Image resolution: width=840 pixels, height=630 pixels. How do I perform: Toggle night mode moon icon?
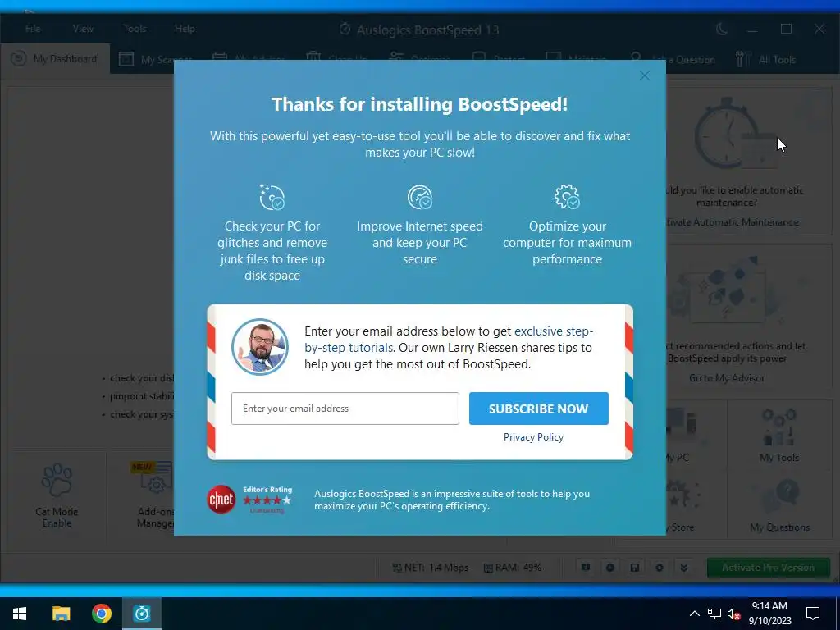(x=722, y=29)
